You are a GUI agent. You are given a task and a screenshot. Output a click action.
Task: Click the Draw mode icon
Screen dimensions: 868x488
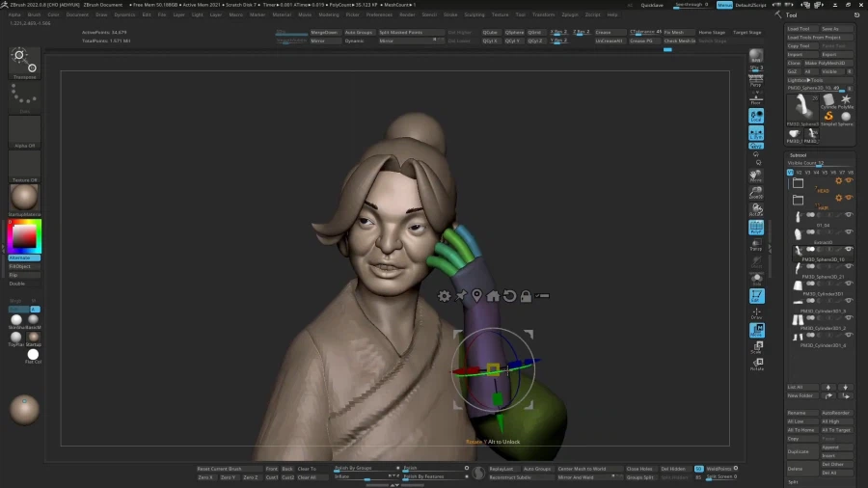pos(756,312)
